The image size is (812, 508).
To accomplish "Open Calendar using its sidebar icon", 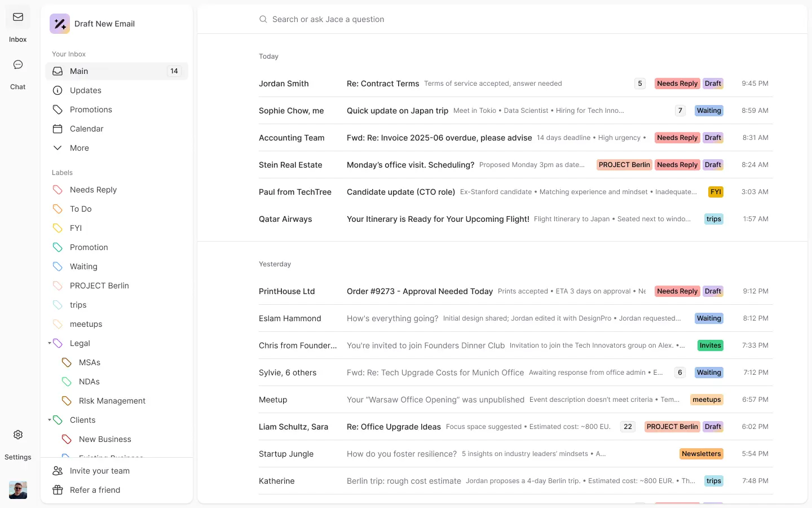I will (x=58, y=129).
